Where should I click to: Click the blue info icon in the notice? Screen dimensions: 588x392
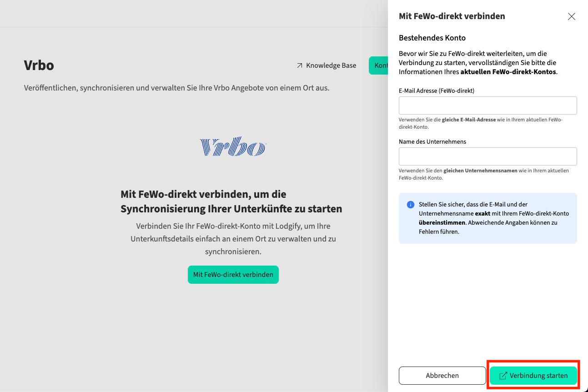click(x=410, y=205)
